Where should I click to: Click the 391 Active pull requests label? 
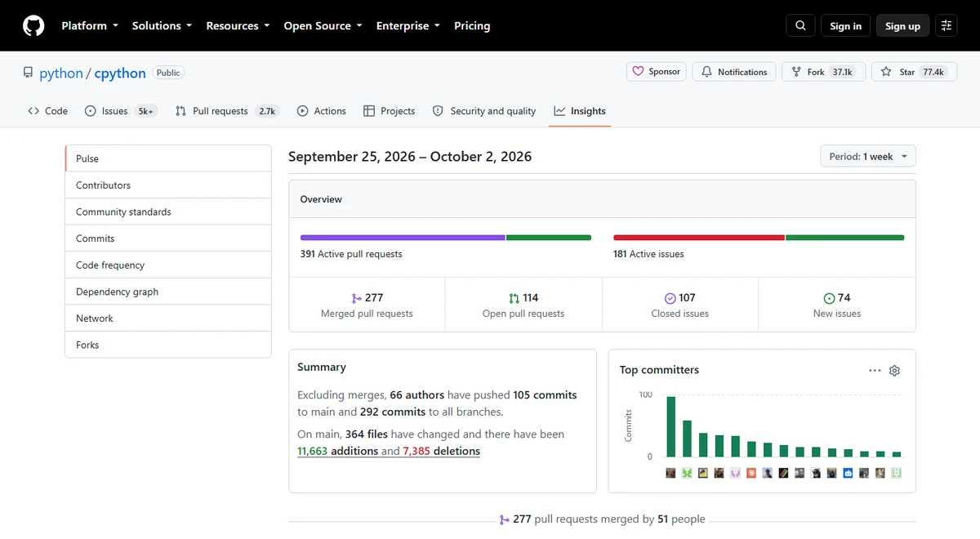(351, 254)
